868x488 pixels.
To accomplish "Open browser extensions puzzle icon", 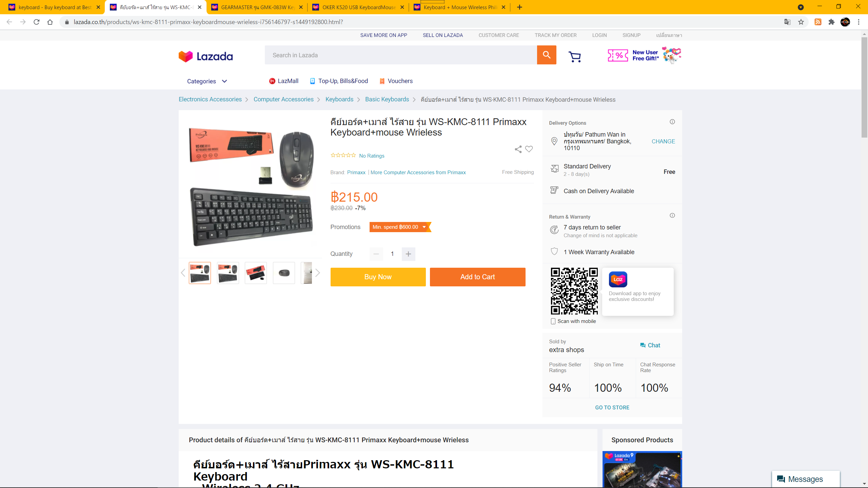I will point(831,22).
